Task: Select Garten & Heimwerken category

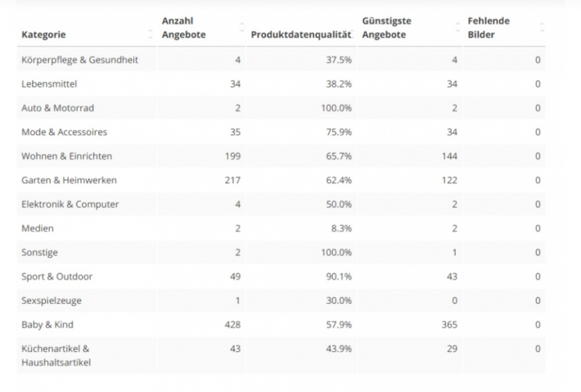Action: click(69, 180)
